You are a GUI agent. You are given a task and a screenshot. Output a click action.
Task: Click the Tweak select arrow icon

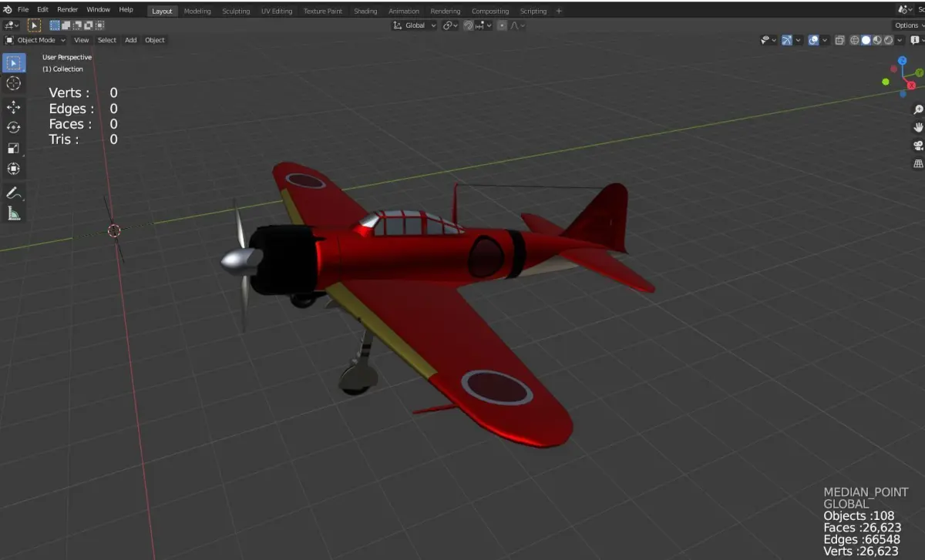pyautogui.click(x=34, y=25)
